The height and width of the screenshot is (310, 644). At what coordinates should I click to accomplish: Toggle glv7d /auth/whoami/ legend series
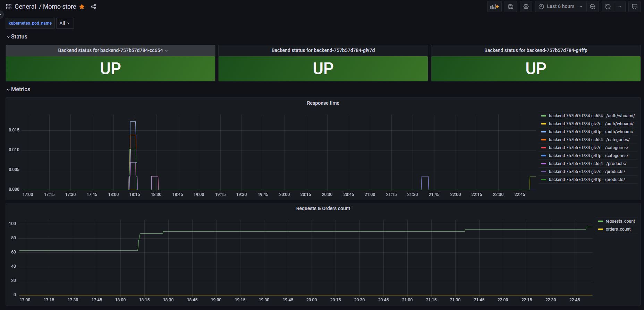click(x=591, y=124)
